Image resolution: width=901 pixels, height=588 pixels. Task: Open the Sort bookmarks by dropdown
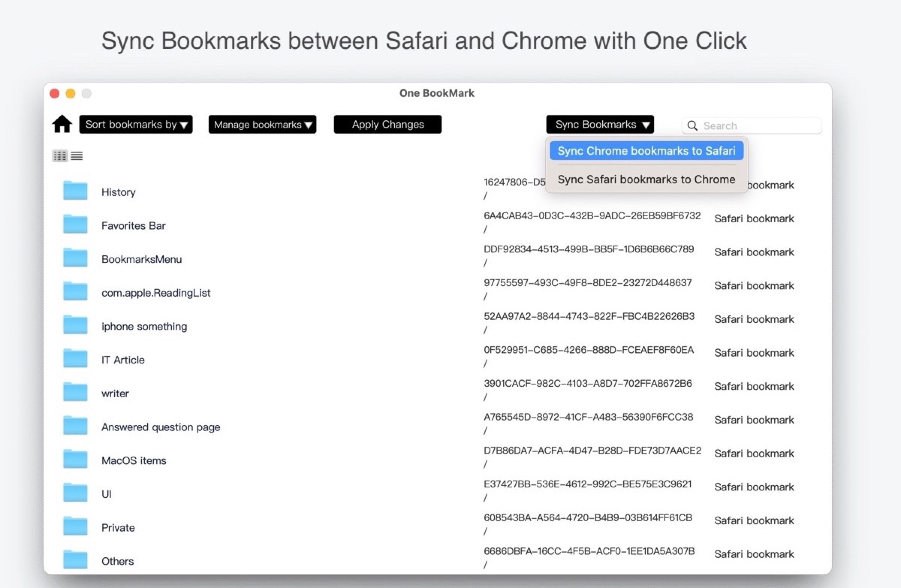(x=136, y=124)
